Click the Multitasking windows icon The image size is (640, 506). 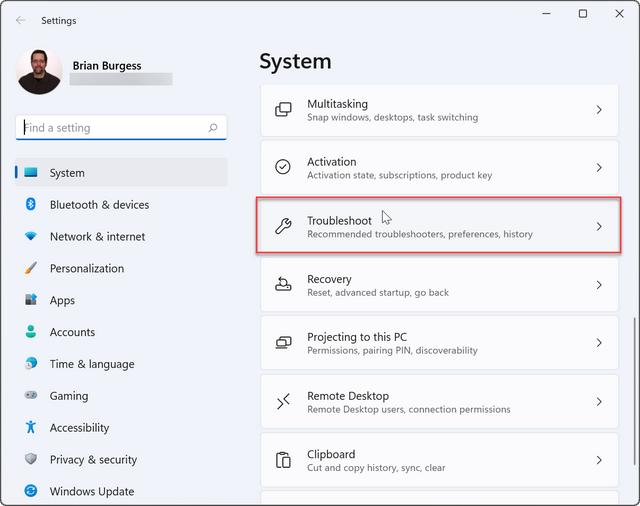click(283, 110)
